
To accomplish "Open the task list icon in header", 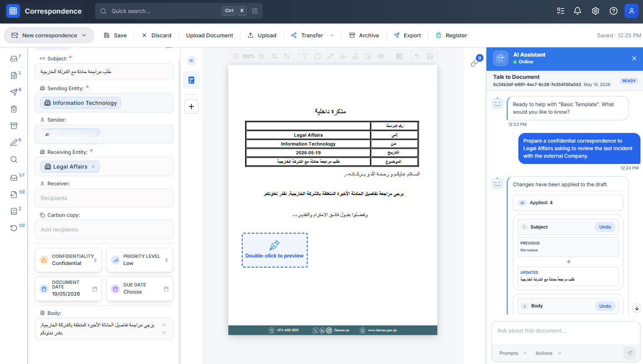I will point(561,11).
